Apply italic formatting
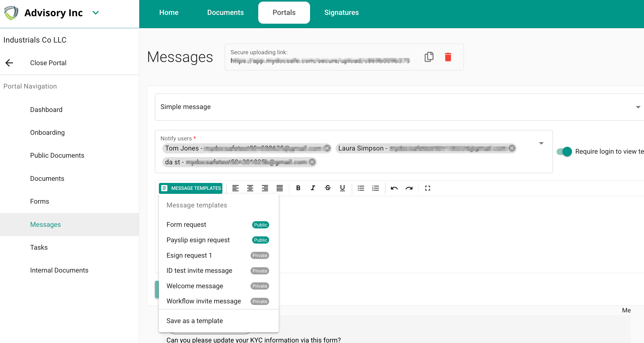Image resolution: width=644 pixels, height=343 pixels. click(x=313, y=188)
